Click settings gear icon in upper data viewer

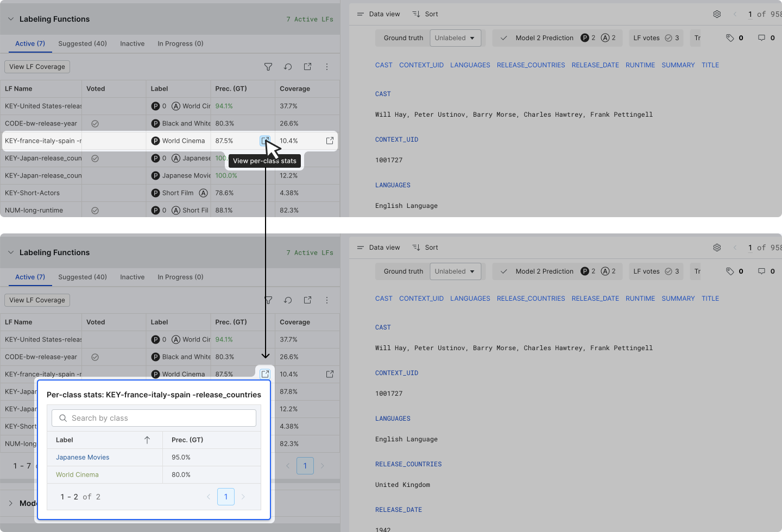click(717, 14)
